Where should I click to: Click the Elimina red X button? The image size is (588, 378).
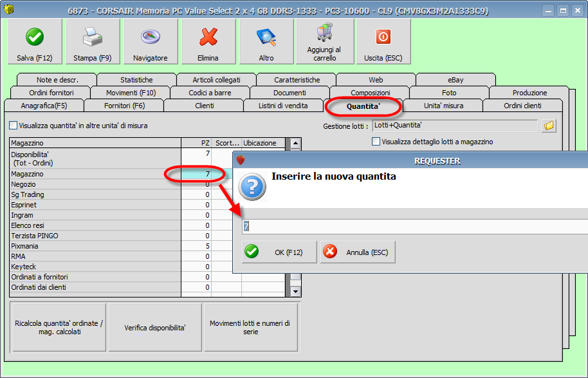pyautogui.click(x=208, y=42)
